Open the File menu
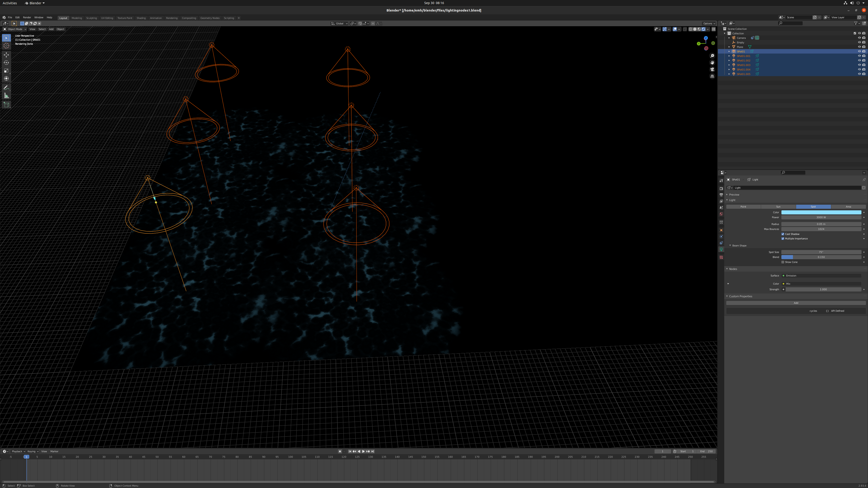 click(10, 18)
